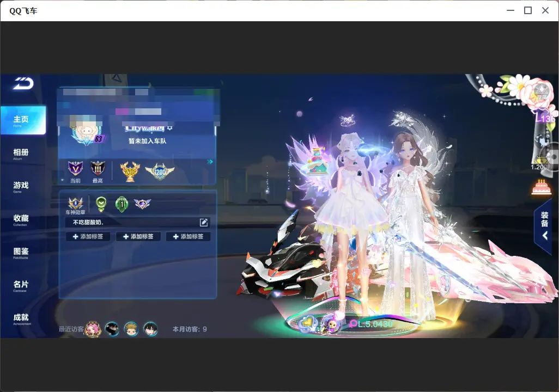This screenshot has width=559, height=392.
Task: Go to the 收藏 Collection tab
Action: pos(21,219)
